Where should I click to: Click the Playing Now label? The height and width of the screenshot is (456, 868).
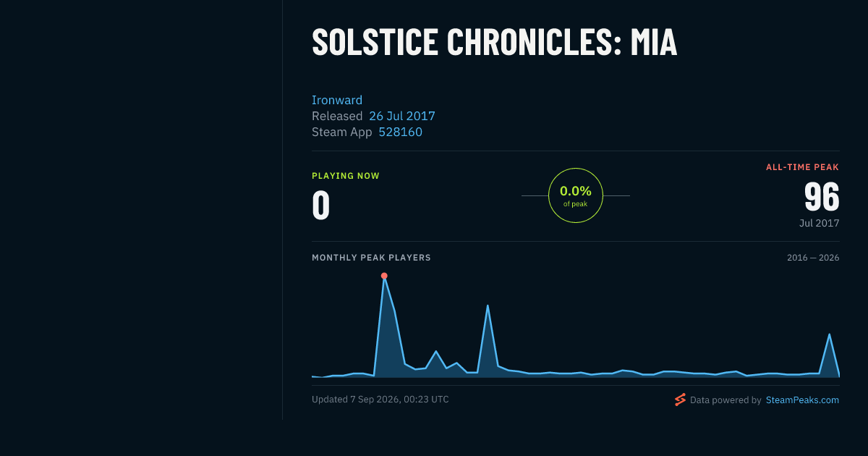pos(346,176)
